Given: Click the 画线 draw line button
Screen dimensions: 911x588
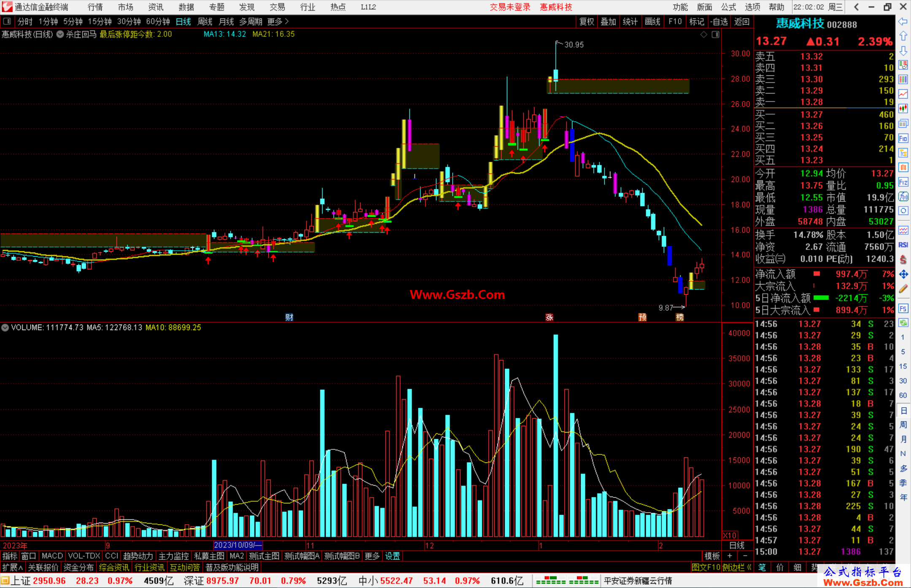Looking at the screenshot, I should click(x=652, y=21).
